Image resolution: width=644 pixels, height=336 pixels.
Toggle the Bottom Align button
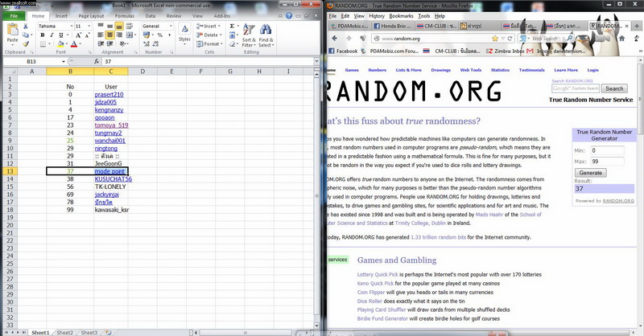coord(119,26)
